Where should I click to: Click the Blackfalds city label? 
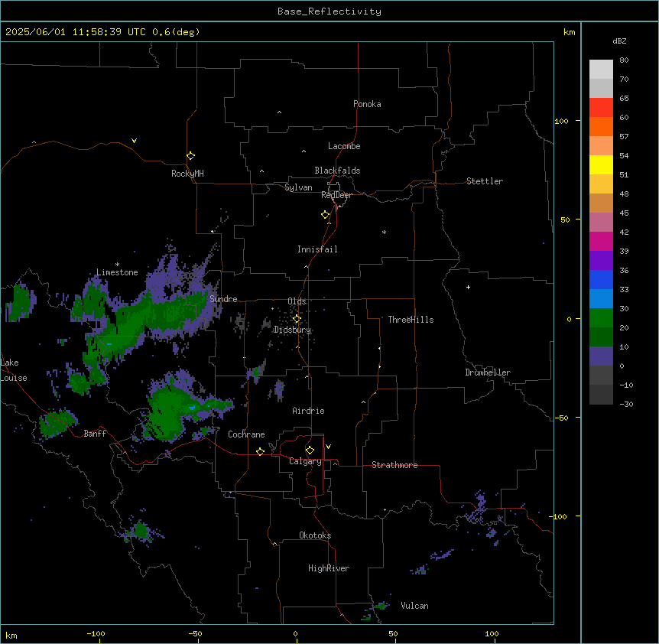point(337,171)
